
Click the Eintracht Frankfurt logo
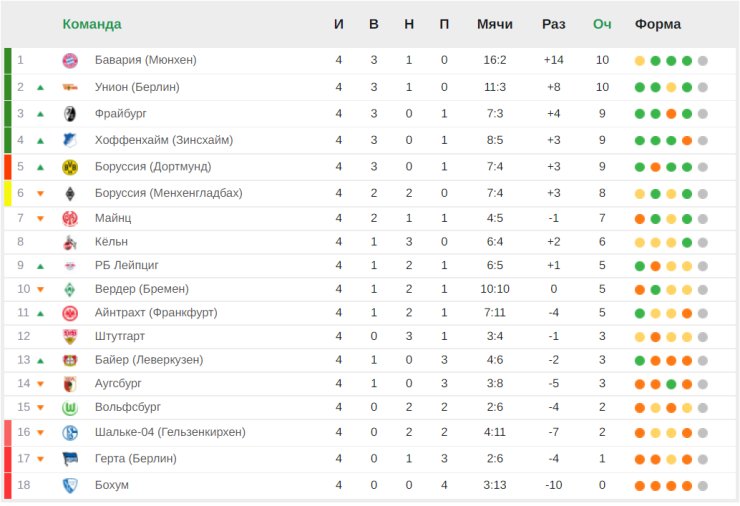click(70, 313)
